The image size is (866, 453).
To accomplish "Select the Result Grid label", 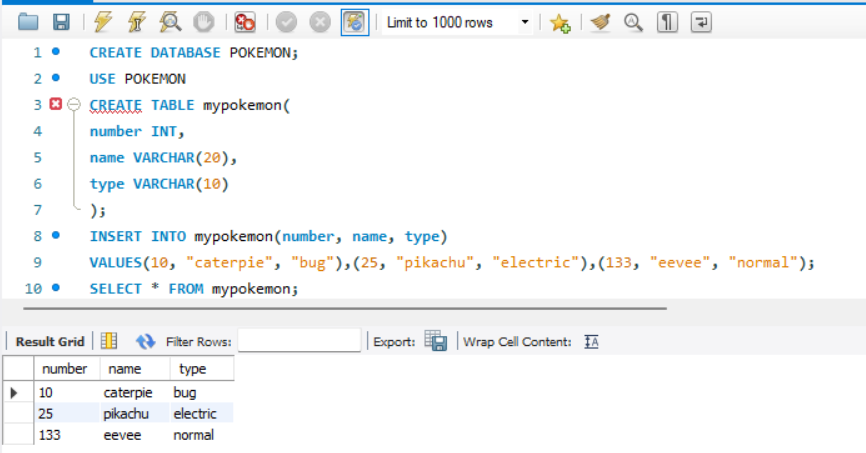I will coord(50,342).
